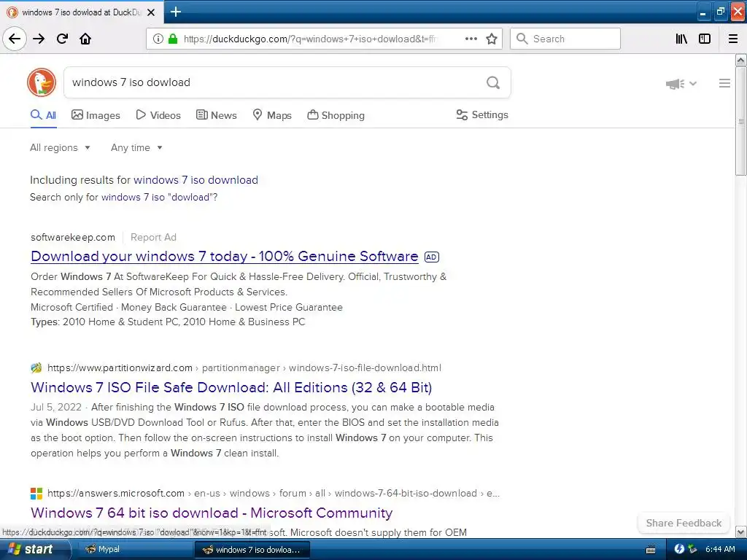Search only for windows 7 iso "dowload"
747x560 pixels.
pos(158,197)
